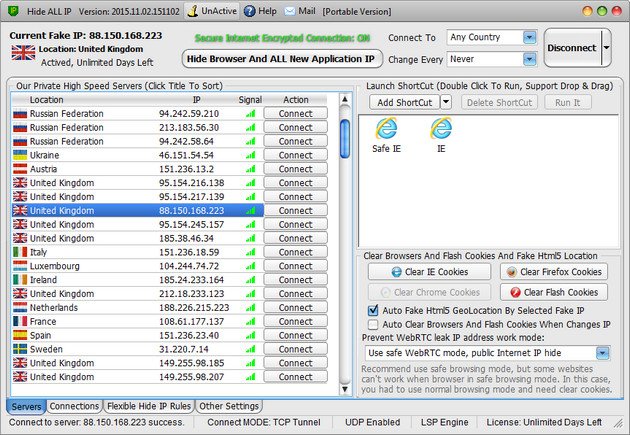This screenshot has width=630, height=435.
Task: Connect to France server 108.61.177.137
Action: pyautogui.click(x=296, y=321)
